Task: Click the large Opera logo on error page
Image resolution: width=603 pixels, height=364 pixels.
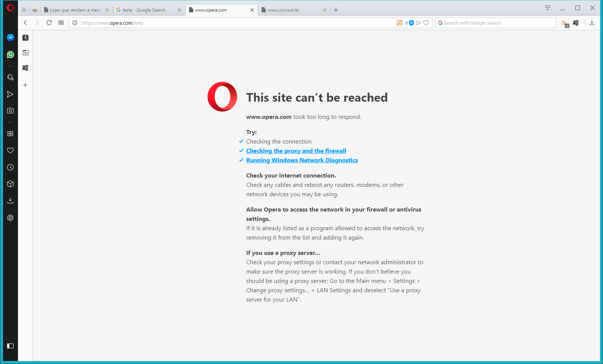Action: [x=222, y=97]
